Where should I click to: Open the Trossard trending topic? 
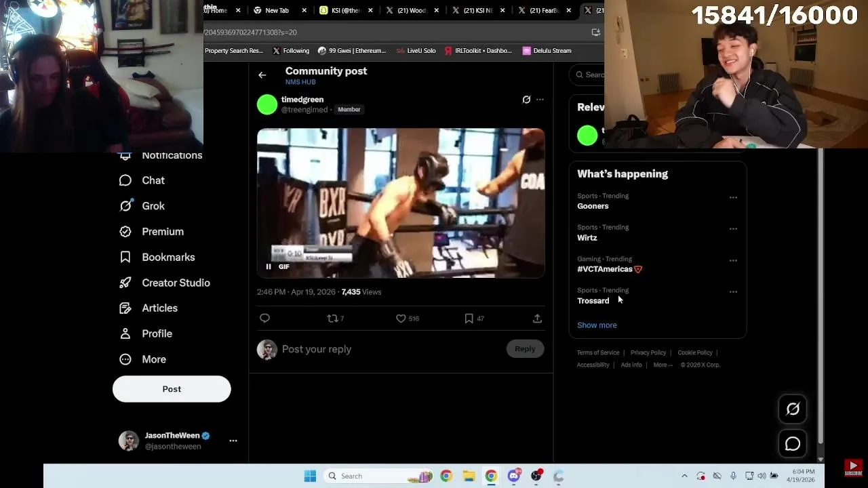click(593, 301)
